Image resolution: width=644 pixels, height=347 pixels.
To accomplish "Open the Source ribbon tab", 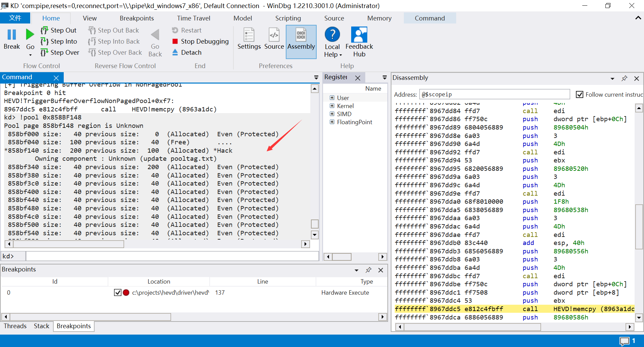I will coord(334,18).
